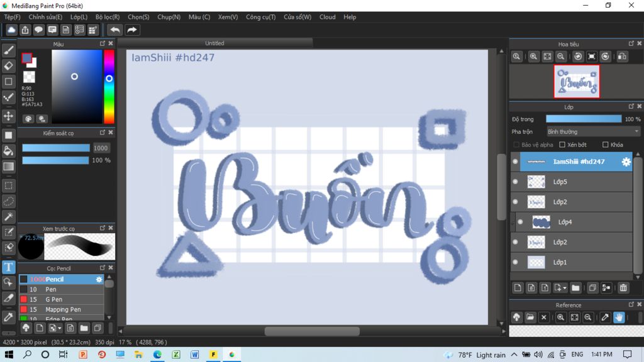This screenshot has width=644, height=362.
Task: Duplicate layer icon in Layers panel
Action: (x=592, y=288)
